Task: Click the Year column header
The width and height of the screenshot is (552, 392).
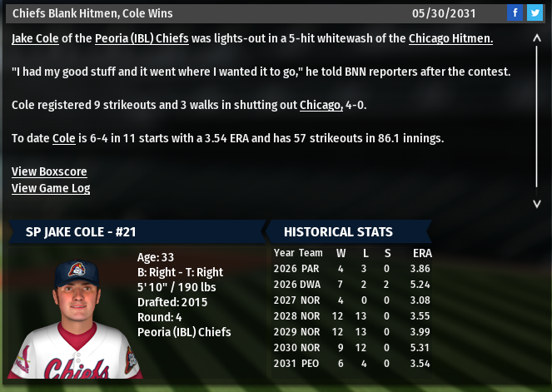Action: tap(284, 252)
